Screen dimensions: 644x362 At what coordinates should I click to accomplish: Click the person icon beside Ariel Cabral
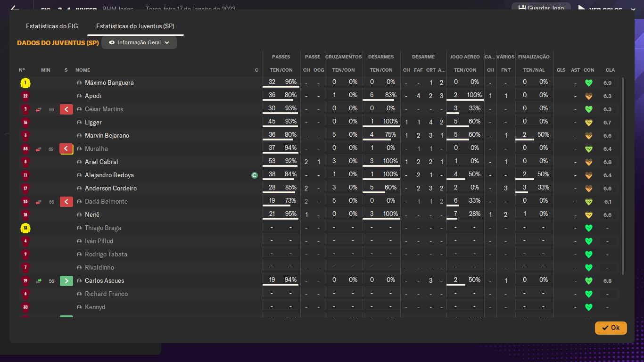(x=79, y=162)
